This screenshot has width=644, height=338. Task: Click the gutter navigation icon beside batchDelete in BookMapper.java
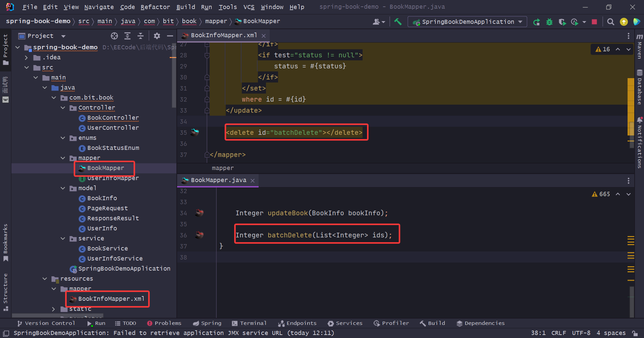click(200, 235)
